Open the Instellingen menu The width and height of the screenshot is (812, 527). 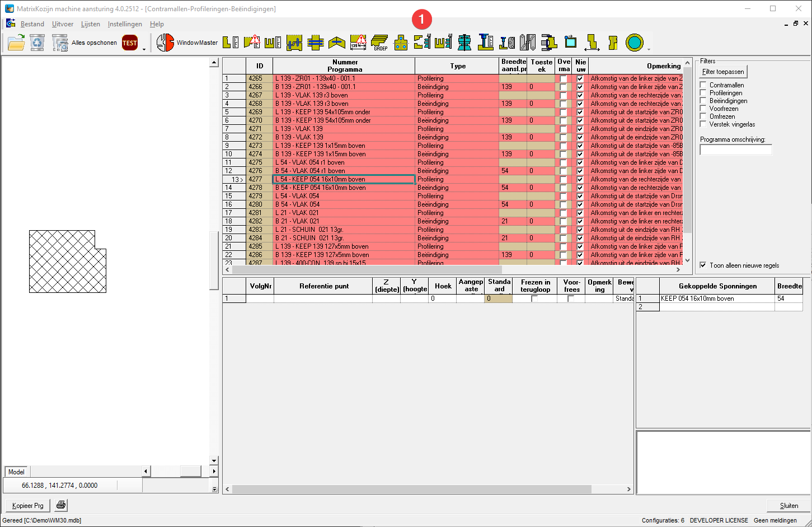[125, 24]
